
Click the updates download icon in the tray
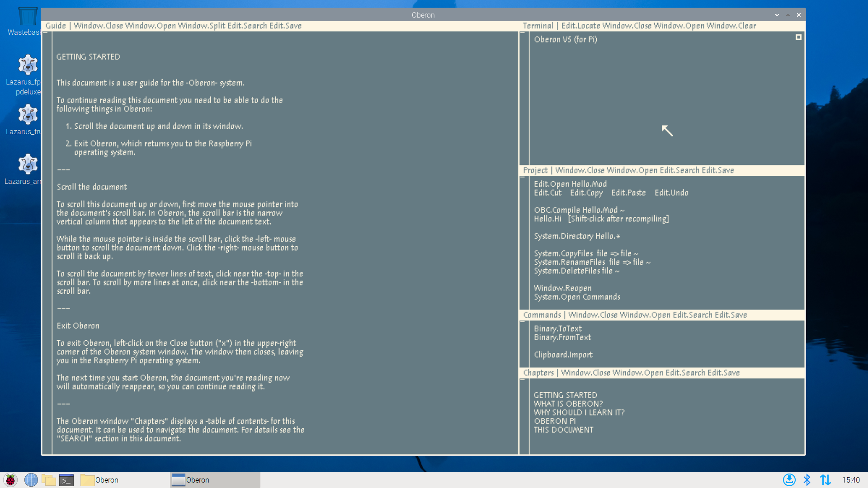click(789, 480)
